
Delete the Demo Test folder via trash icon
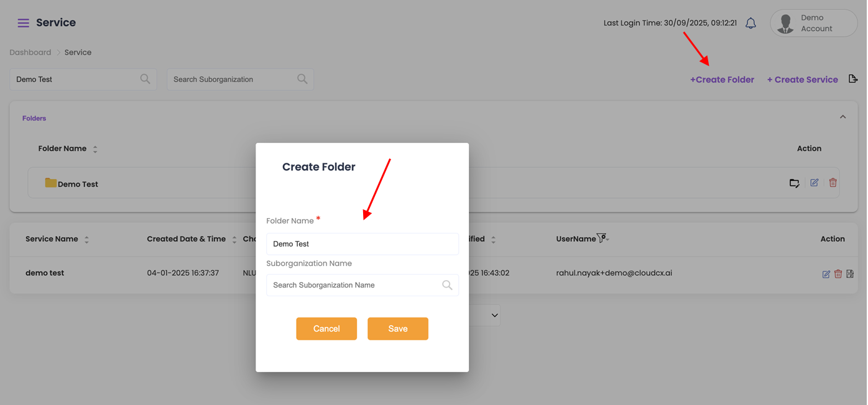(x=833, y=183)
